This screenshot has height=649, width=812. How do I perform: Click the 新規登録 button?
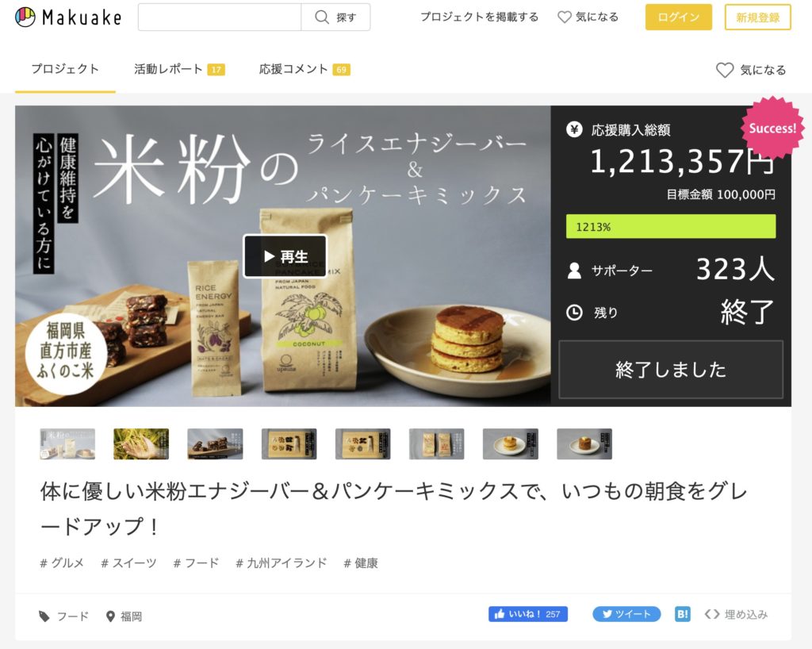757,17
